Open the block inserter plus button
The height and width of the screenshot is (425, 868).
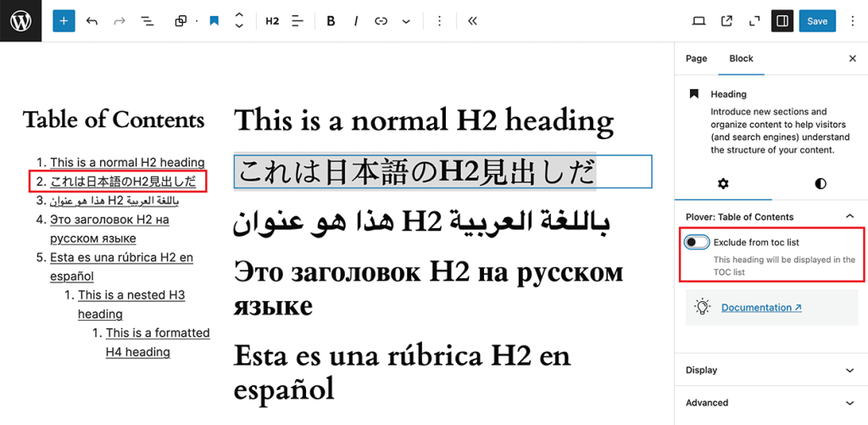point(64,21)
